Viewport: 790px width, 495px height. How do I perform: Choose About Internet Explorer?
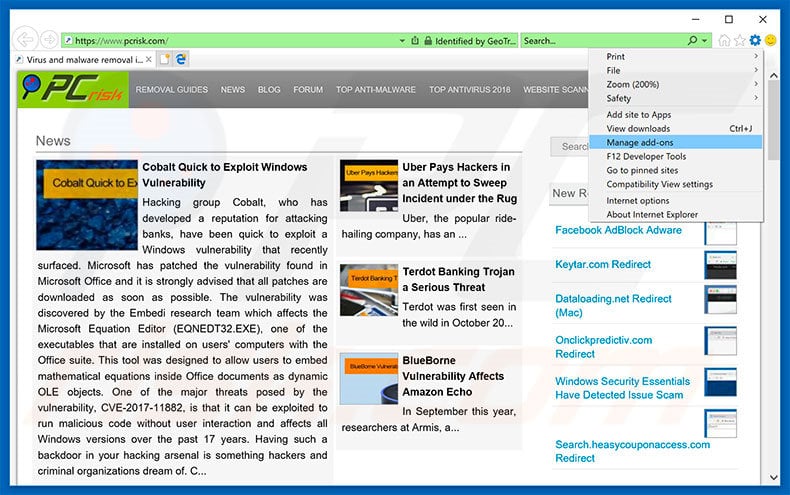tap(676, 214)
